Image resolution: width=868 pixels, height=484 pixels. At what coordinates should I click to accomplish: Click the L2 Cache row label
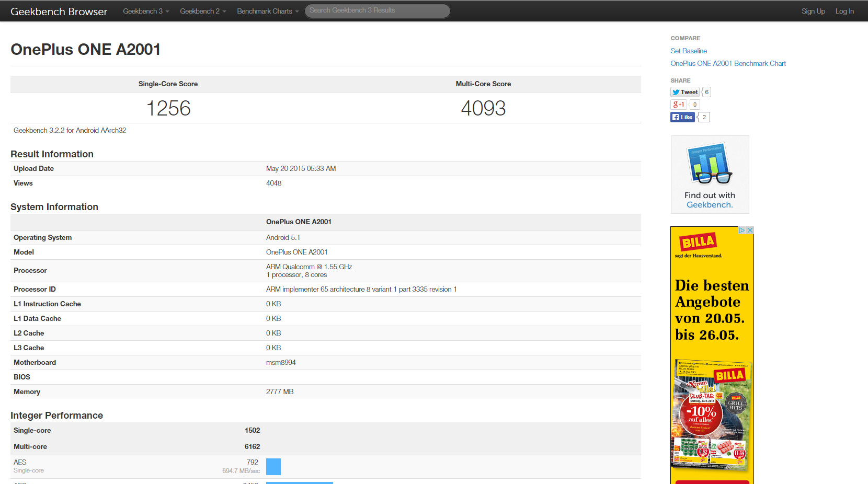pyautogui.click(x=29, y=333)
